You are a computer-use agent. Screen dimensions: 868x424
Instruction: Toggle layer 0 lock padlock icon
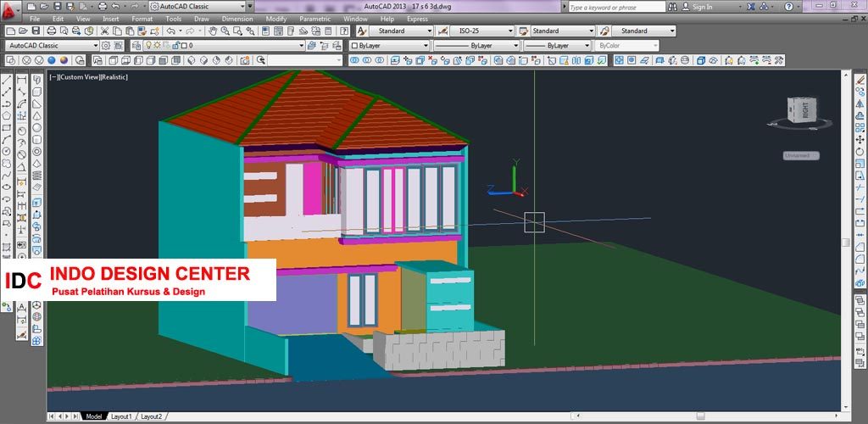[x=175, y=46]
